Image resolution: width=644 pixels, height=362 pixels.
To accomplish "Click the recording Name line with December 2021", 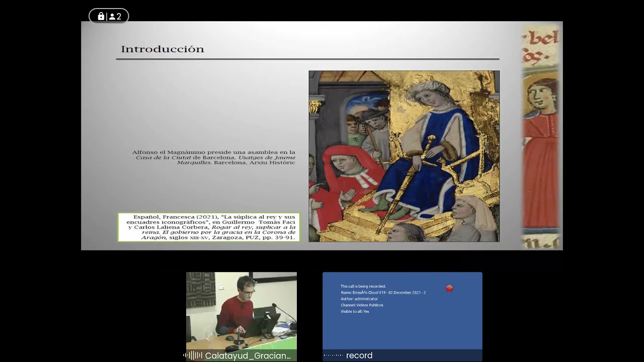I will 383,292.
